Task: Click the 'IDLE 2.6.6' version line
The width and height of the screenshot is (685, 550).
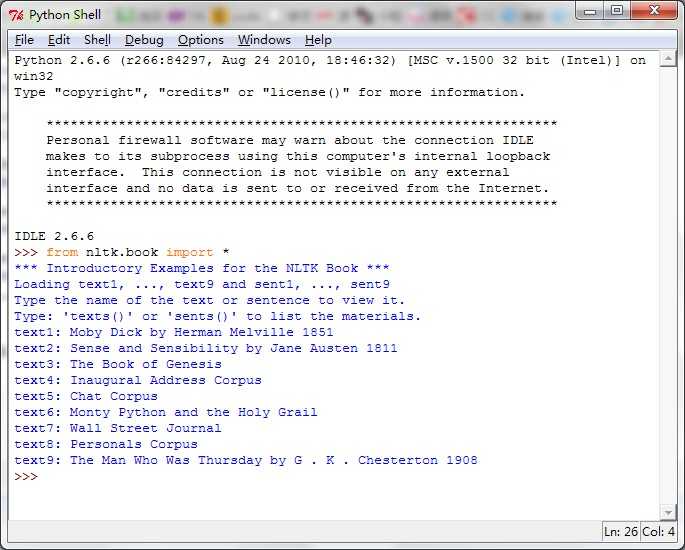Action: [x=54, y=236]
